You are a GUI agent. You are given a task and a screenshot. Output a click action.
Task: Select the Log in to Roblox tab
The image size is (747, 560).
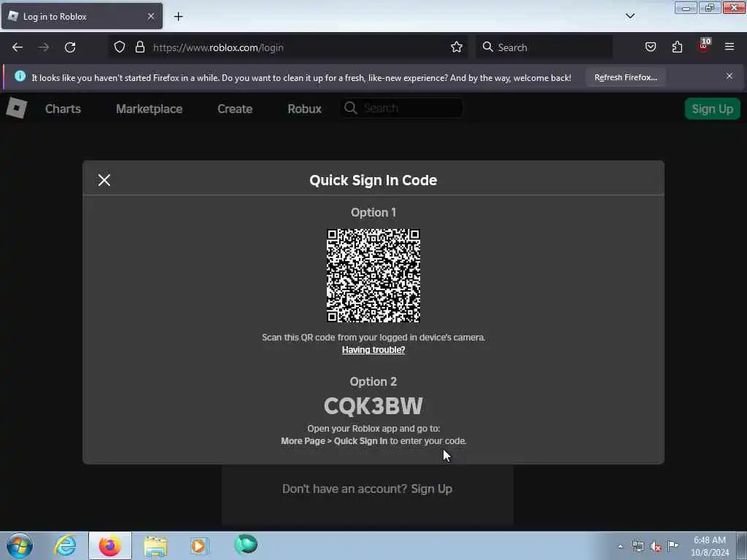point(82,16)
